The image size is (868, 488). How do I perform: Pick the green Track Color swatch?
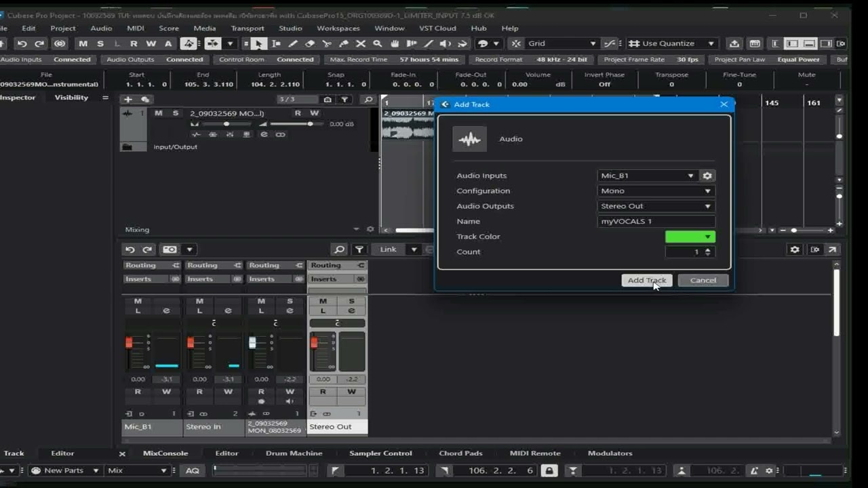(x=690, y=237)
